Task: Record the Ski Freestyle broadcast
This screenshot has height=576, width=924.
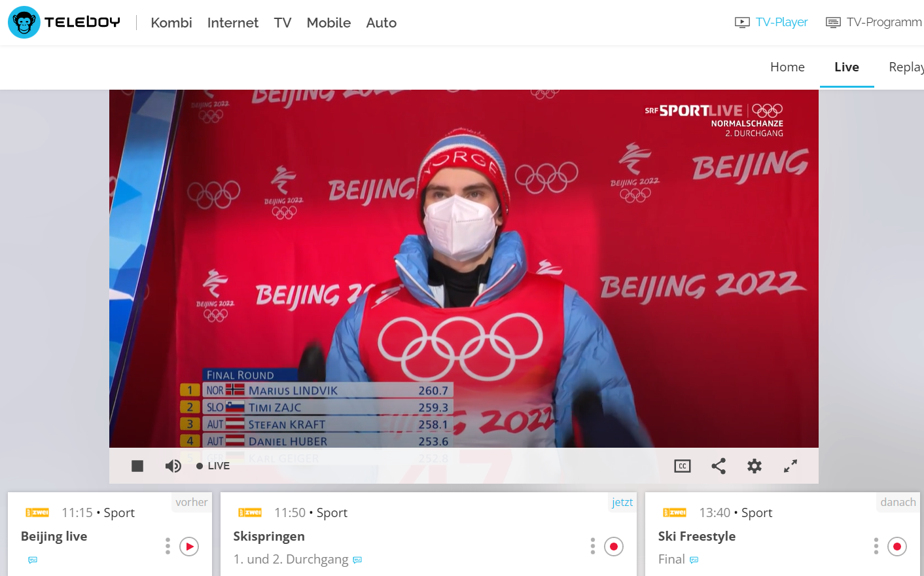Action: (897, 547)
